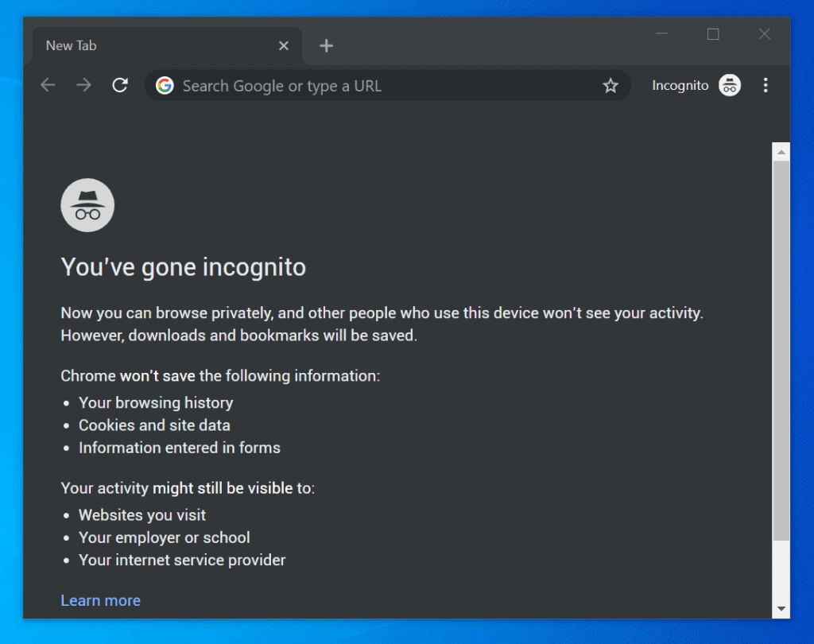Open a new tab with plus button
The width and height of the screenshot is (814, 644).
coord(326,45)
